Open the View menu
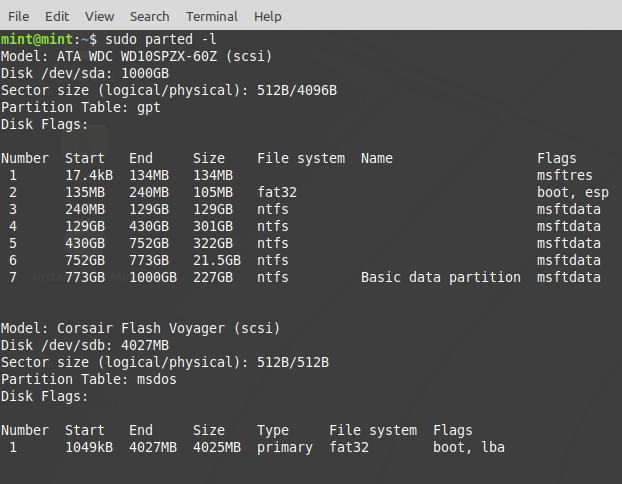This screenshot has width=622, height=484. point(99,16)
